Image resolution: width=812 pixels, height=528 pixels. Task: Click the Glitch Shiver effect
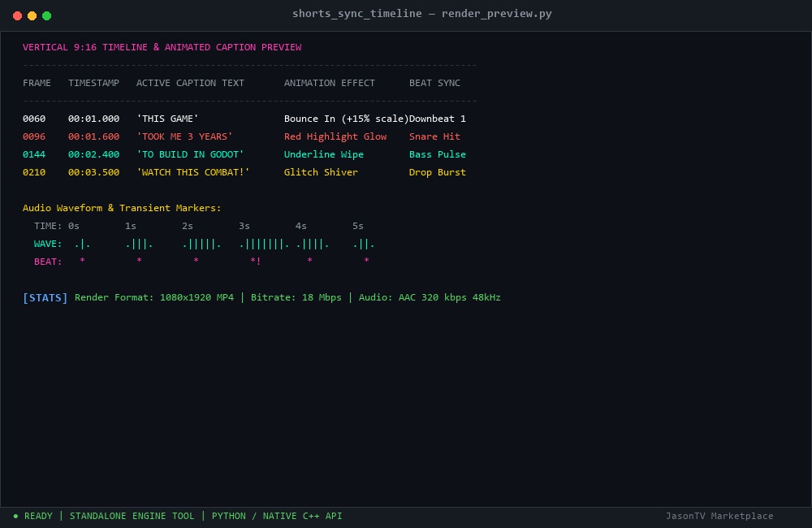point(321,172)
